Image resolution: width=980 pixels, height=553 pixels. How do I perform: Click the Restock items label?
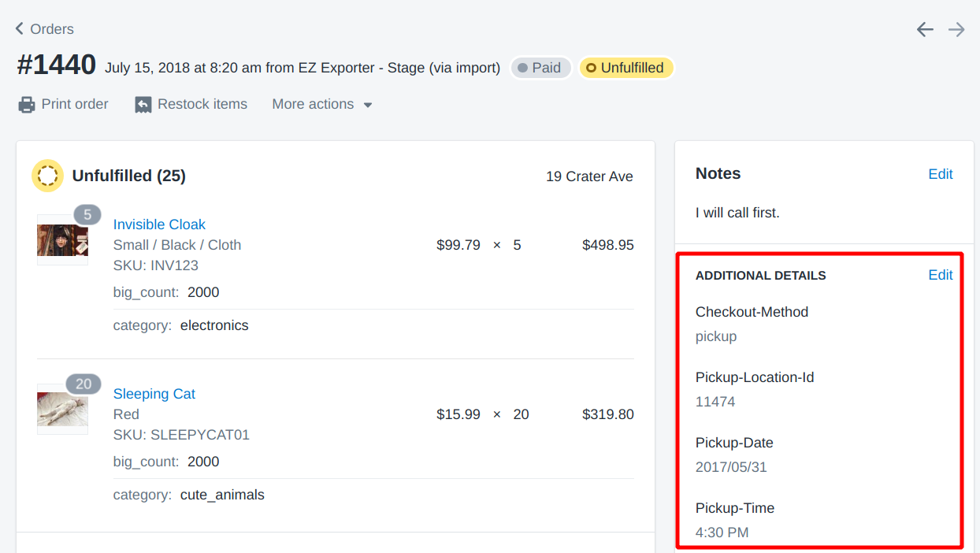point(202,104)
